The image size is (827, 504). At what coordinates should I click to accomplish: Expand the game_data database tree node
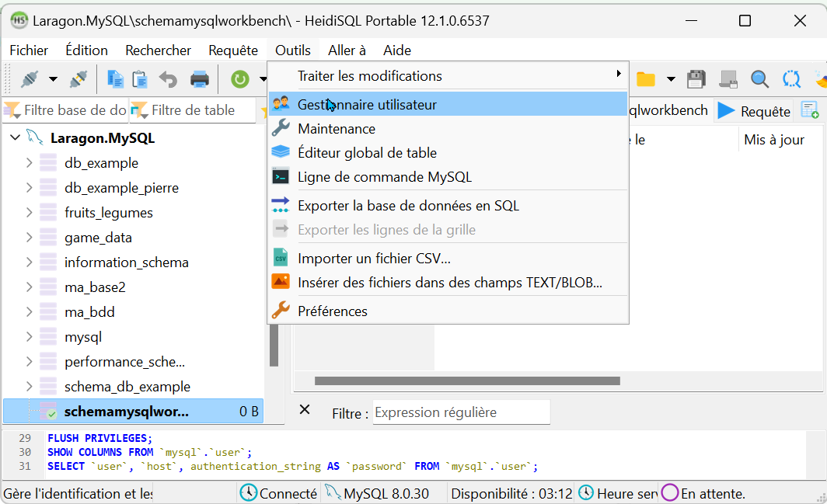(x=29, y=238)
